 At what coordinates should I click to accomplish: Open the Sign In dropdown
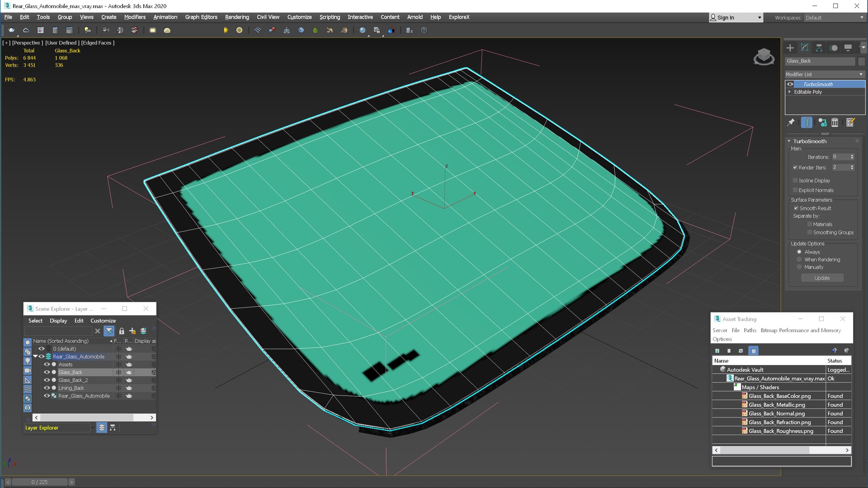(736, 18)
